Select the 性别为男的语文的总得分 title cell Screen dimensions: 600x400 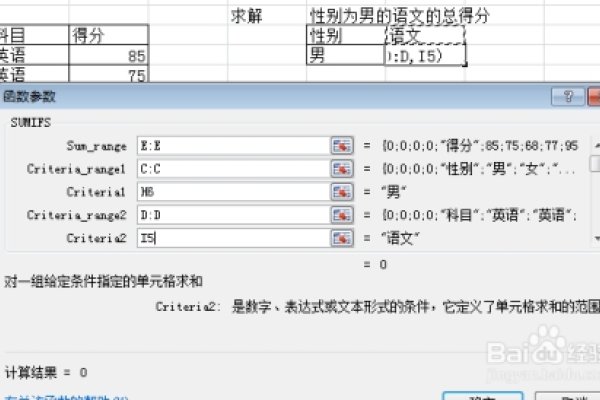[x=399, y=16]
